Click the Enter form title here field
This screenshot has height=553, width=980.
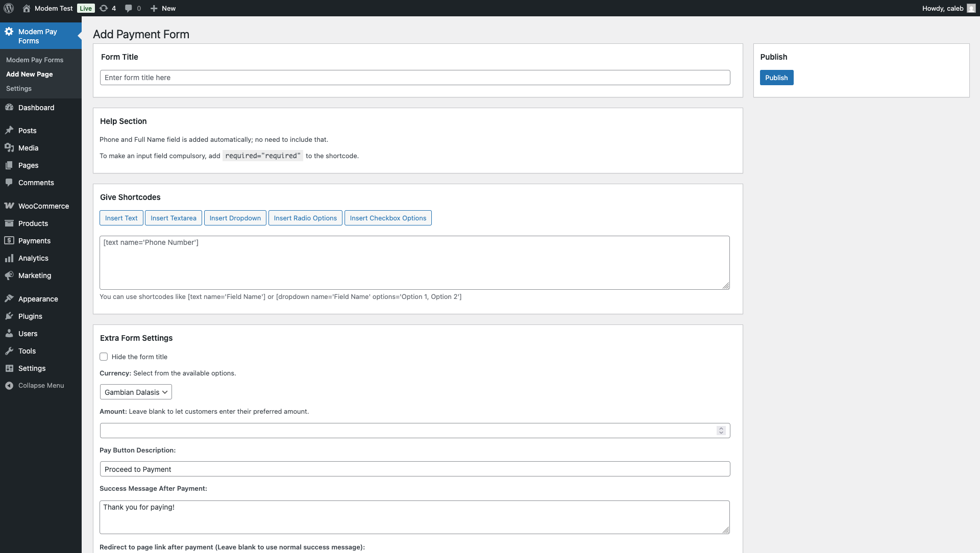coord(414,77)
